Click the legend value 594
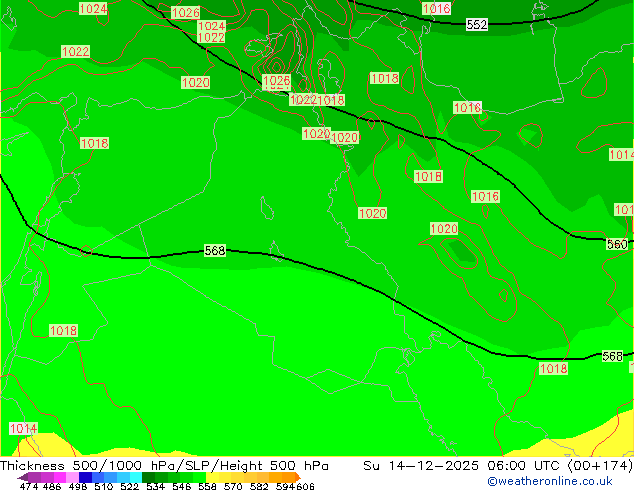Screen dimensions: 634x490 (285, 486)
